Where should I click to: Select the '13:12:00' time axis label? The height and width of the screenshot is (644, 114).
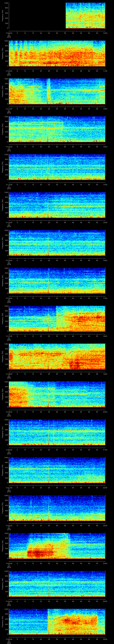9,147
